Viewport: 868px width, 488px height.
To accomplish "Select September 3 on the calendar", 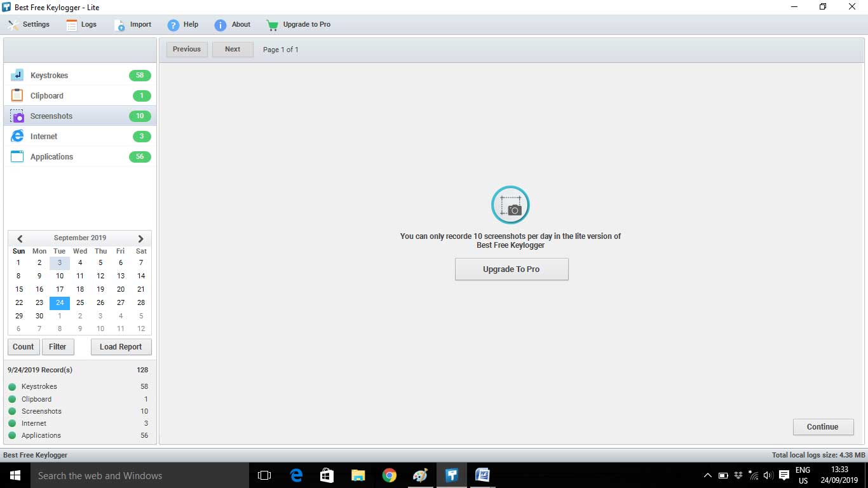I will tap(59, 262).
